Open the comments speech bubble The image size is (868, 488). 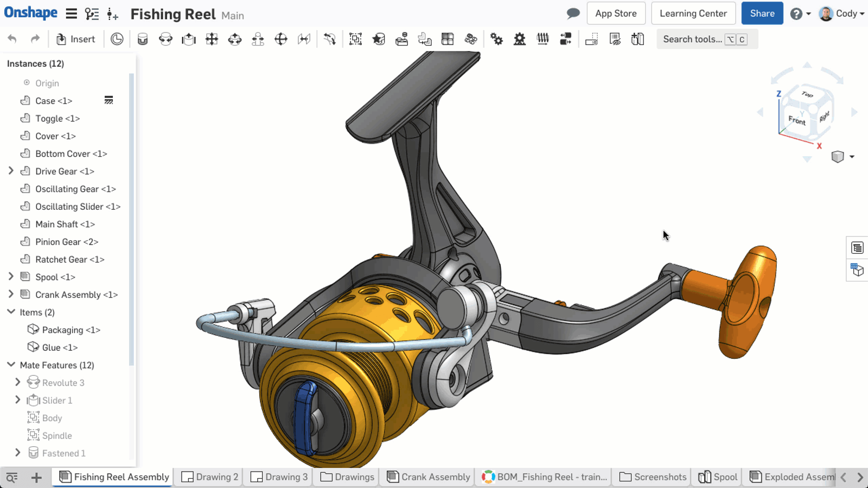coord(573,14)
